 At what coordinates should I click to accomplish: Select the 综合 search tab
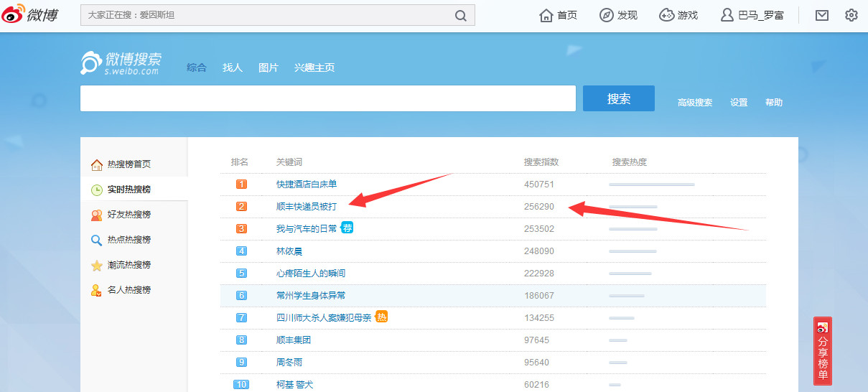click(197, 67)
